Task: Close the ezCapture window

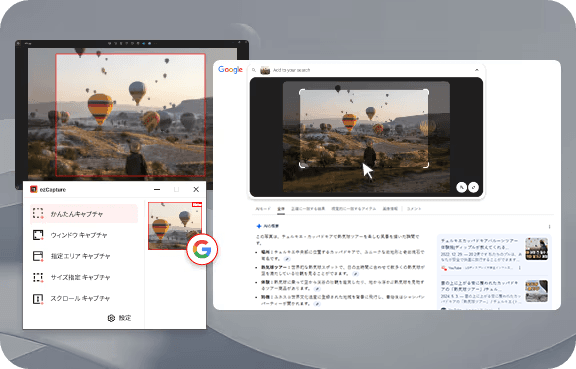Action: coord(196,189)
